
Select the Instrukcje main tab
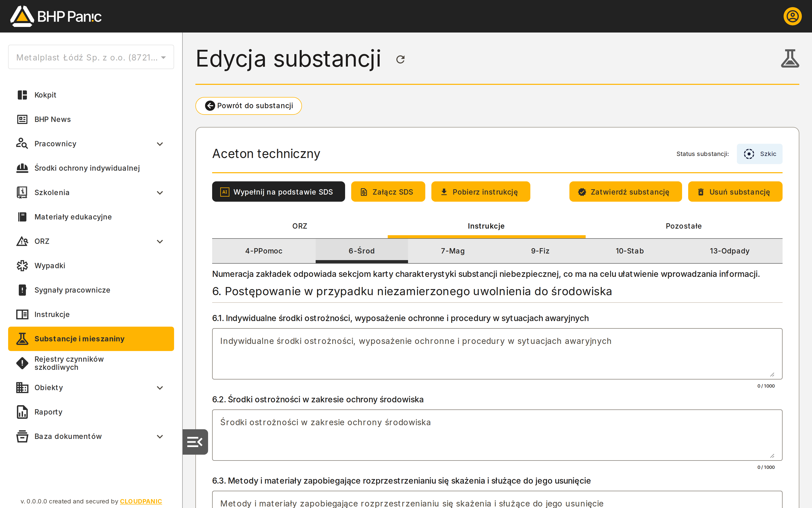point(486,226)
